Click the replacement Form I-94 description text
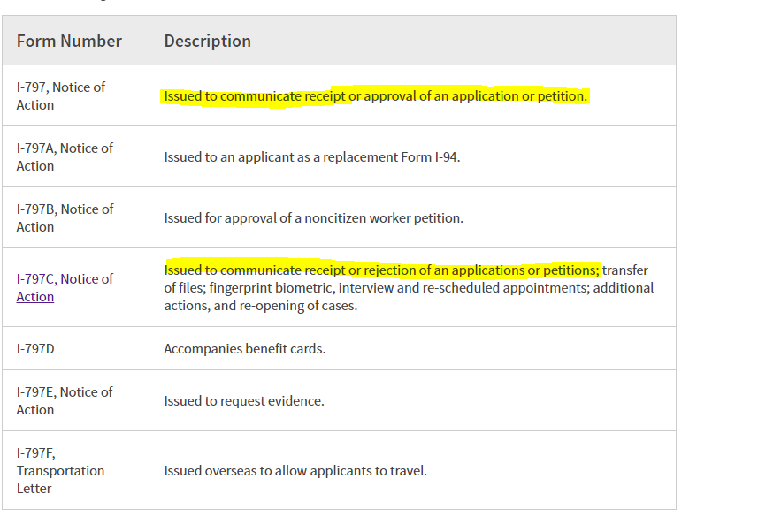Screen dimensions: 758x532 click(312, 157)
